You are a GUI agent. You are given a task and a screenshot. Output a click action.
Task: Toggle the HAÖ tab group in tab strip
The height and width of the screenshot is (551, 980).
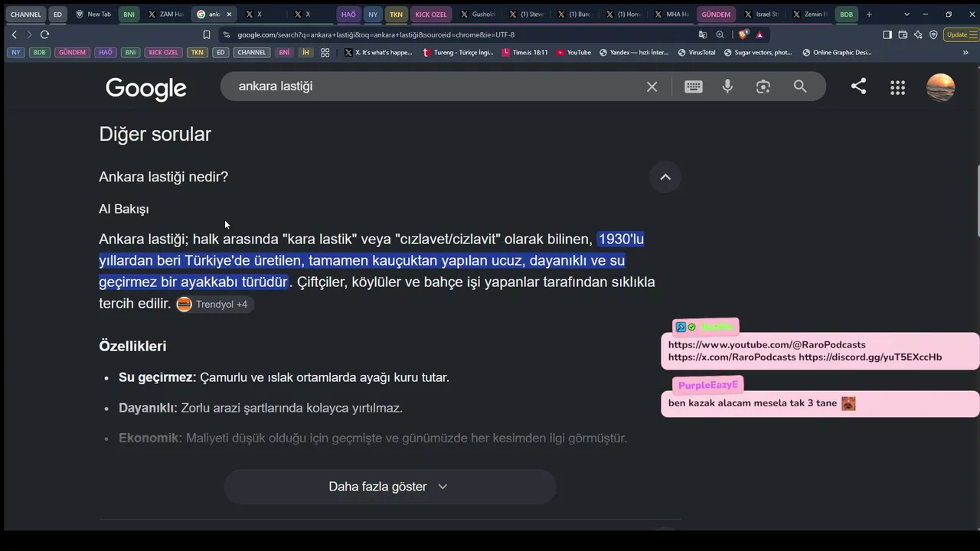pos(348,14)
